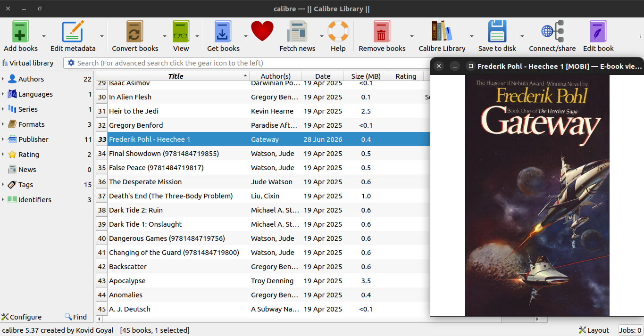Click the Connect/share icon

pos(552,32)
